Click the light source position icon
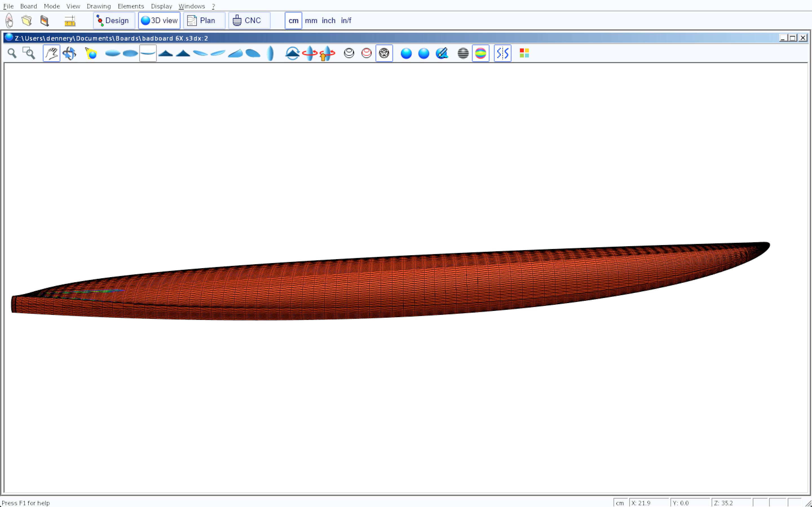The image size is (812, 507). (x=91, y=53)
